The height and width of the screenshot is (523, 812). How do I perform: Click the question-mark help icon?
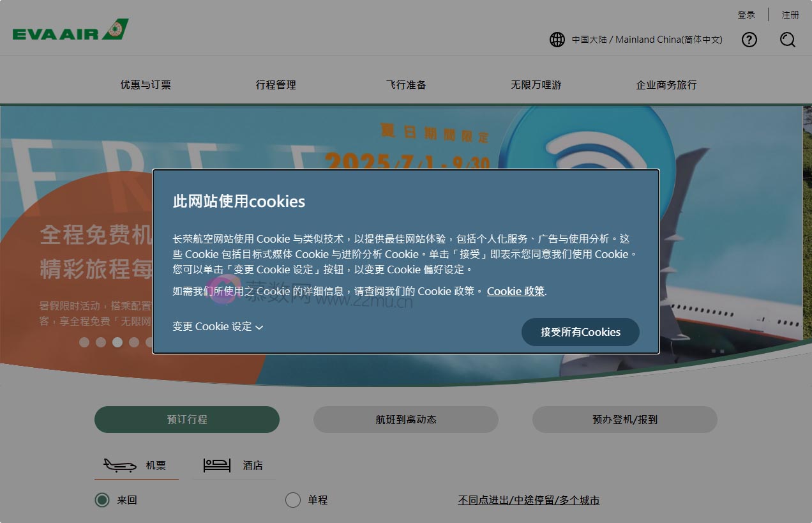749,40
